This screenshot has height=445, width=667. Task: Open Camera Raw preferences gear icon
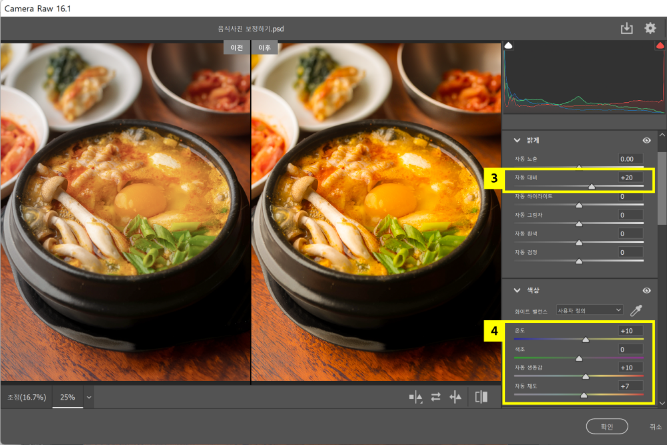tap(650, 29)
